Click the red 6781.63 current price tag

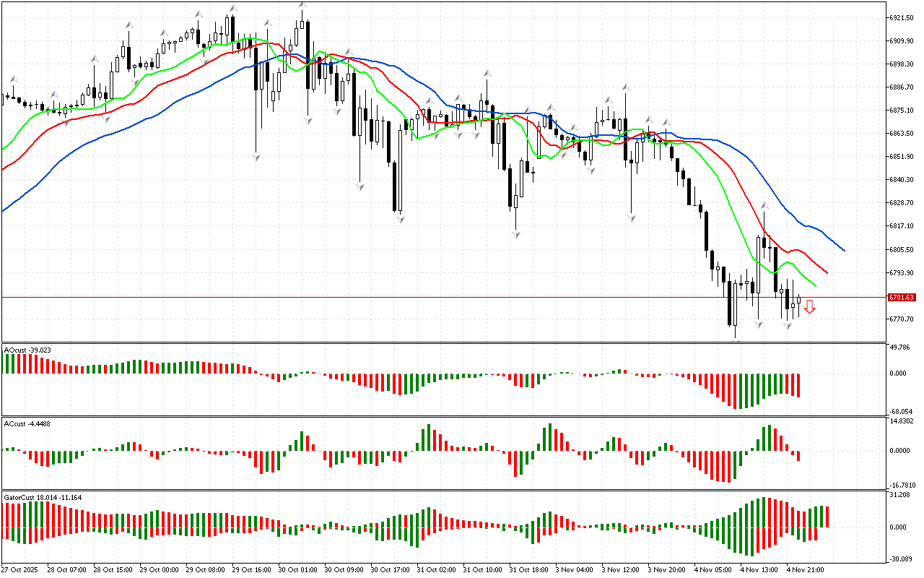click(x=902, y=298)
